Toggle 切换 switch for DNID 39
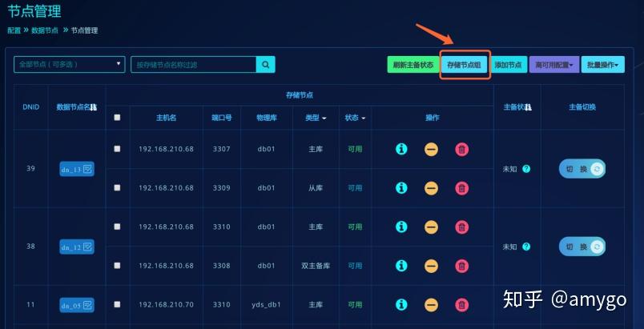Image resolution: width=644 pixels, height=329 pixels. point(582,169)
